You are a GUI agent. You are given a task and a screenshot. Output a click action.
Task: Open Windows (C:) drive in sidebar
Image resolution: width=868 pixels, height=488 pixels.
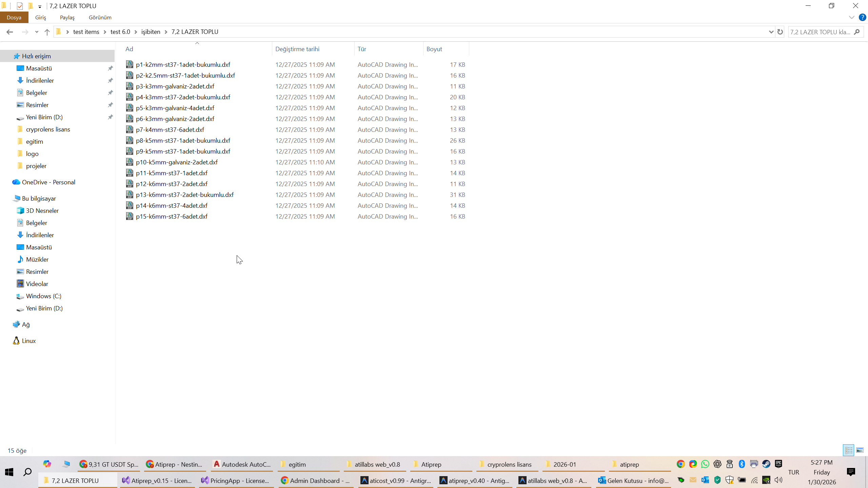(x=43, y=296)
